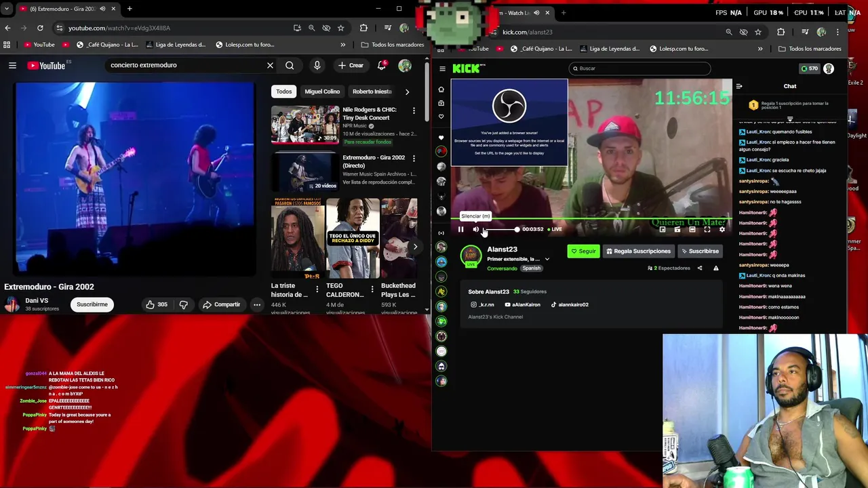Jump to LIVE on Kick player
This screenshot has height=488, width=868.
tap(555, 229)
